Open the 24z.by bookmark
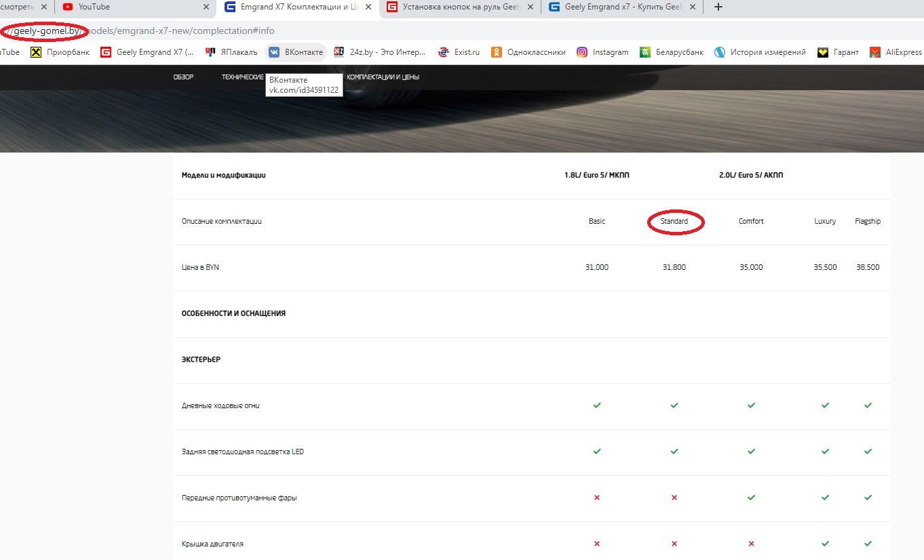 click(380, 52)
